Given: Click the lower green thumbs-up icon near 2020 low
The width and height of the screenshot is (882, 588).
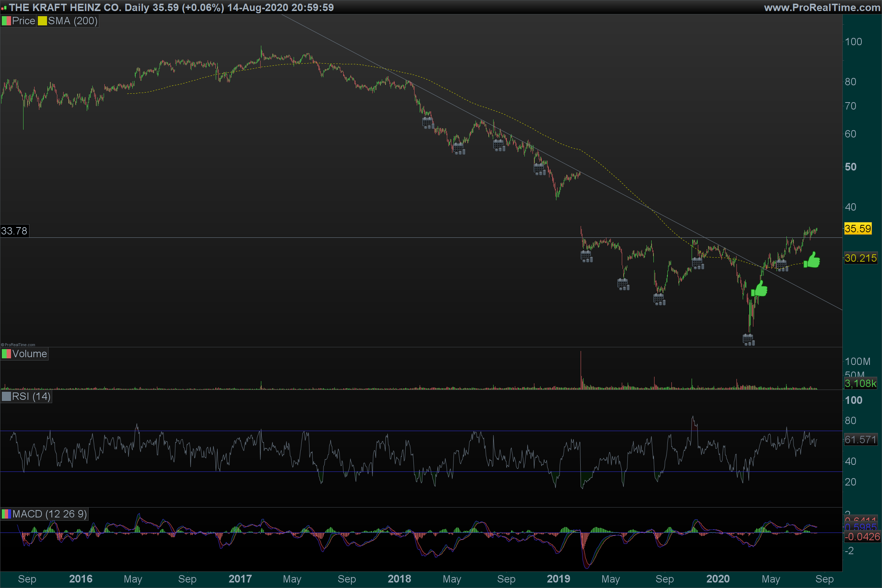Looking at the screenshot, I should click(x=759, y=289).
